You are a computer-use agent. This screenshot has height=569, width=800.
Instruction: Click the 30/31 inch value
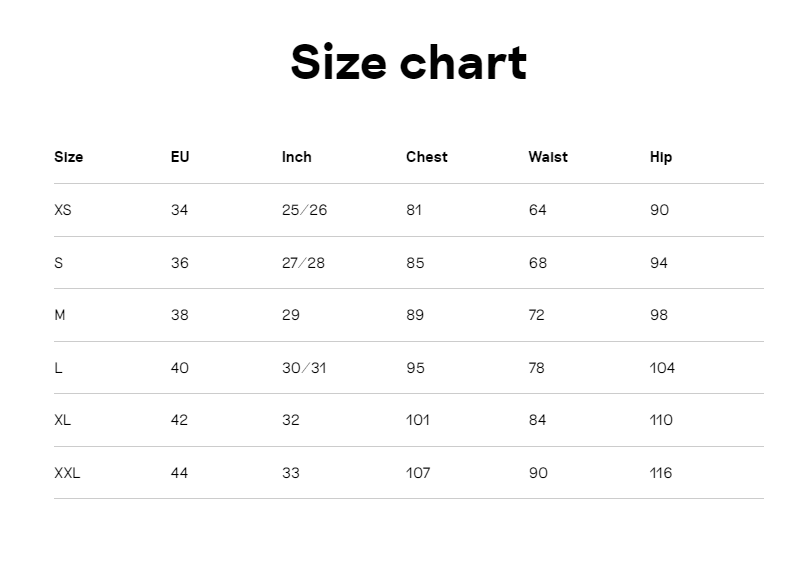pyautogui.click(x=304, y=368)
